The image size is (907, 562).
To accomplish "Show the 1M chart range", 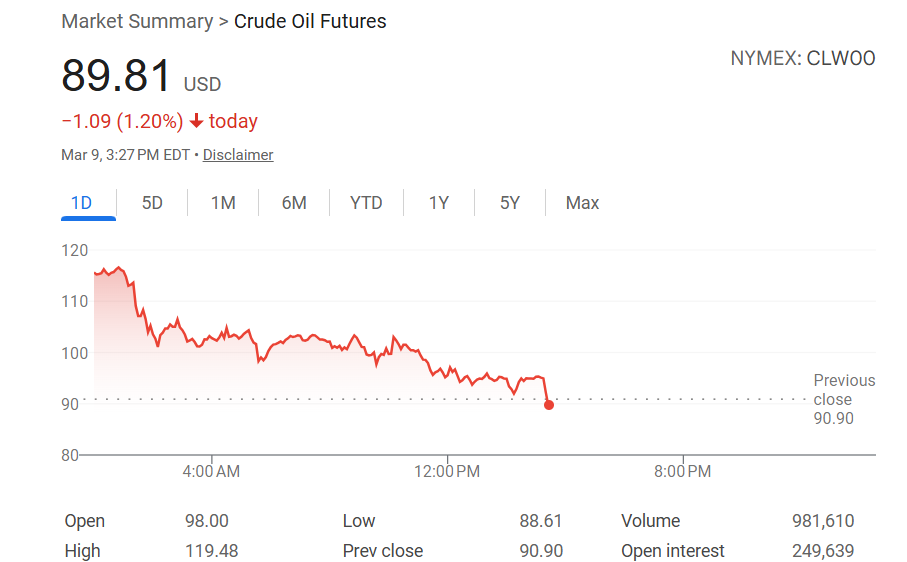I will 223,203.
